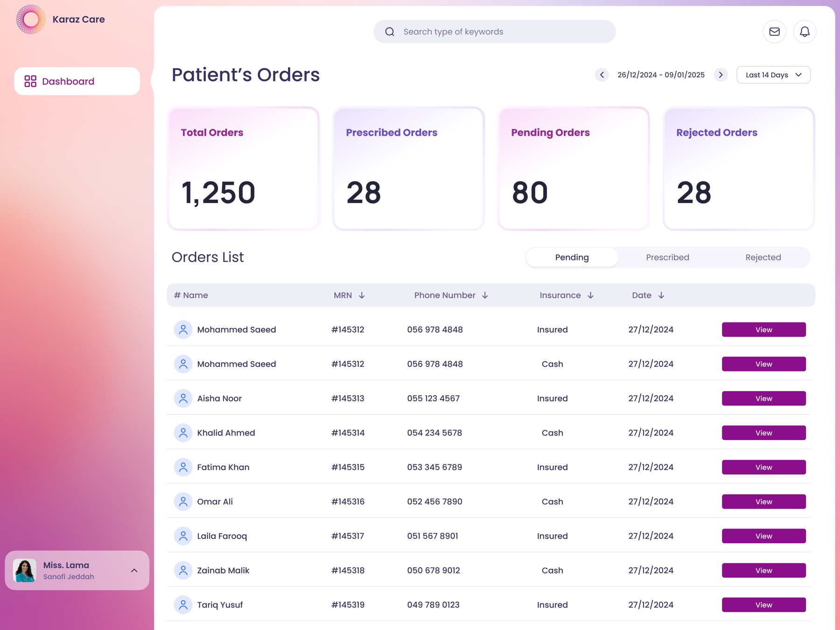The width and height of the screenshot is (840, 630).
Task: Click the name Fatima Khan
Action: [x=223, y=467]
